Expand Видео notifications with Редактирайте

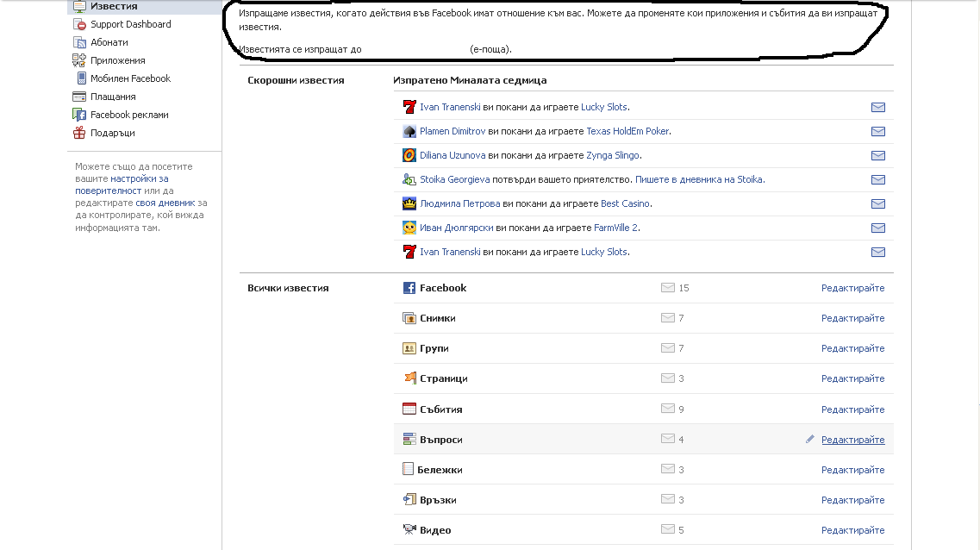[852, 531]
